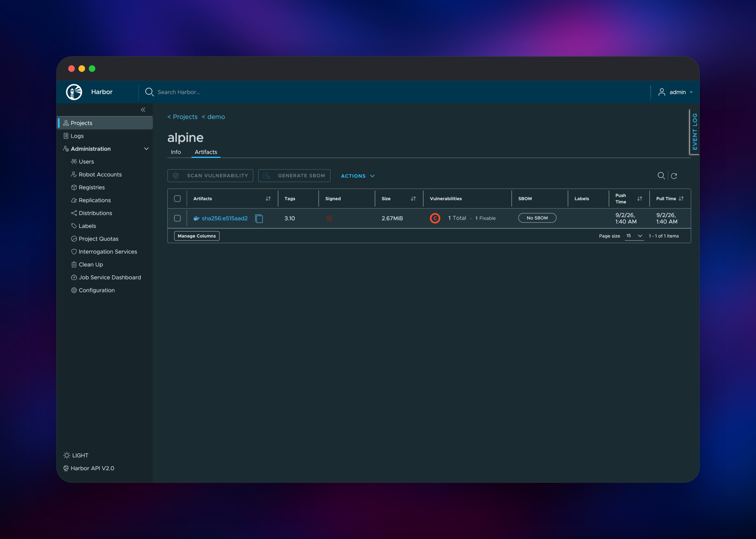
Task: Open Distributions in the sidebar
Action: pos(95,213)
